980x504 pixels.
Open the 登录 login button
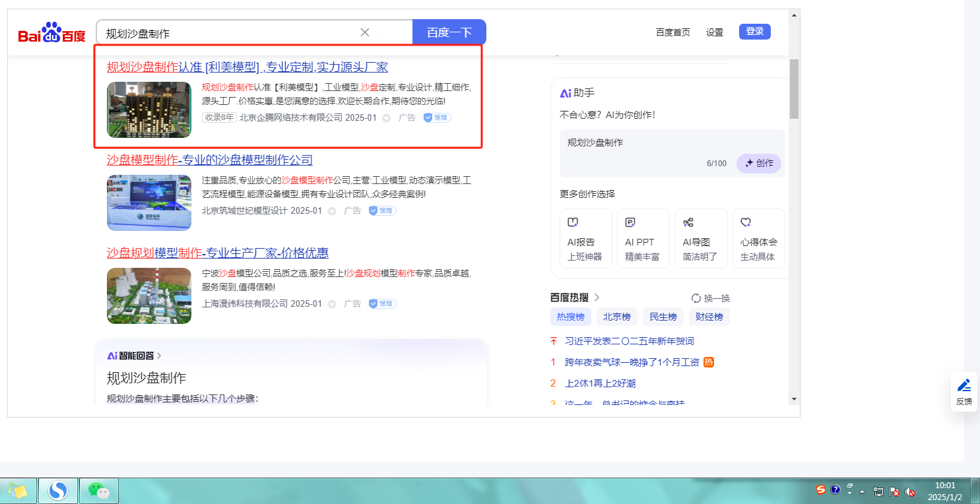coord(754,32)
